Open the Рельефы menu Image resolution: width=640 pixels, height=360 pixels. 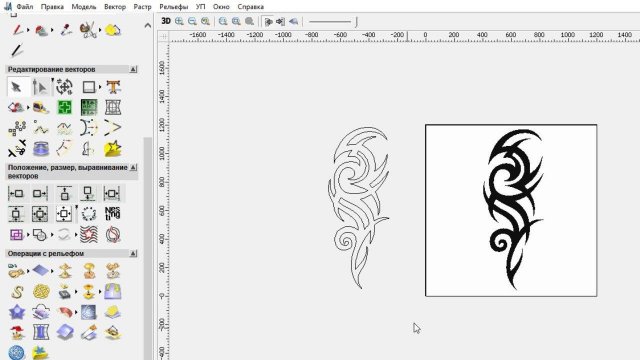[x=173, y=7]
